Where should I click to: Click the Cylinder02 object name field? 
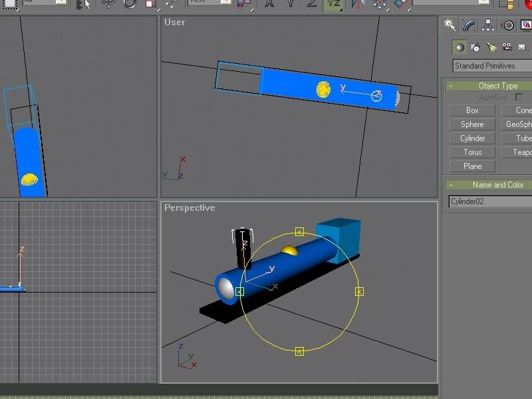click(490, 201)
